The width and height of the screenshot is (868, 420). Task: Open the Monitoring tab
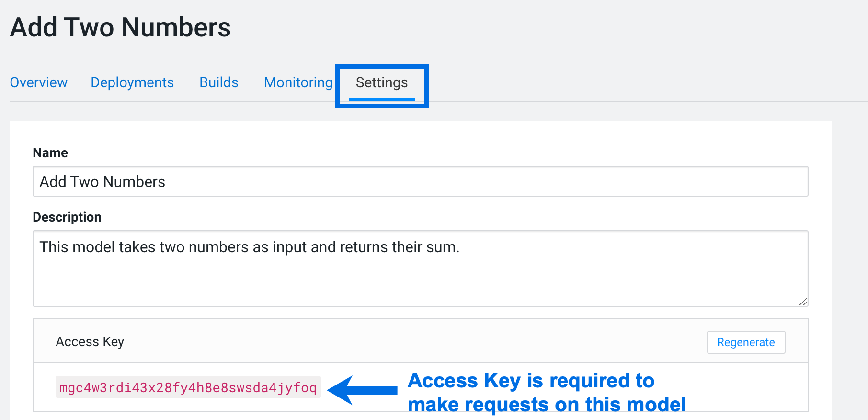[x=298, y=82]
